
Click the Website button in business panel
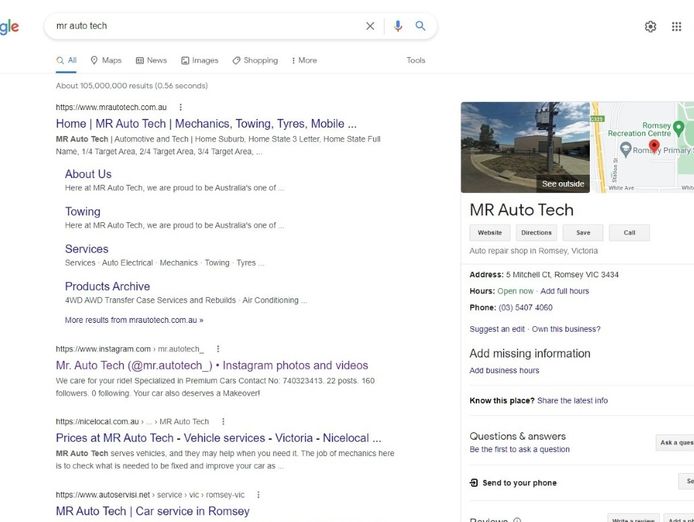click(490, 233)
